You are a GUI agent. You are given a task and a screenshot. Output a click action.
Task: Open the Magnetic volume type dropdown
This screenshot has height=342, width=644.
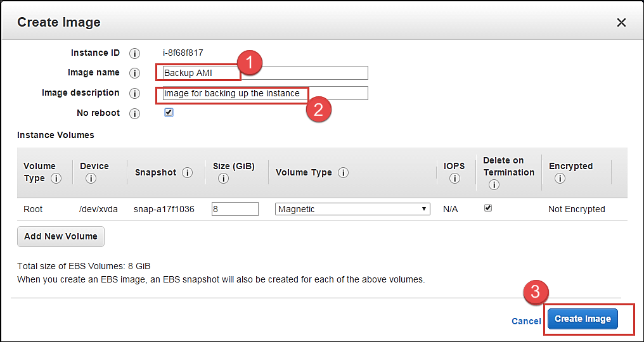click(x=352, y=209)
